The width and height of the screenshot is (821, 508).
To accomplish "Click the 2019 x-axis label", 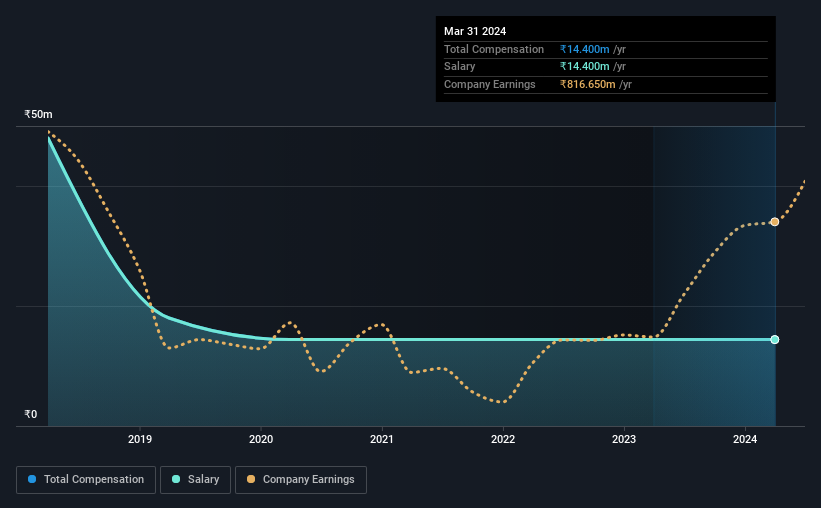I will pyautogui.click(x=140, y=439).
